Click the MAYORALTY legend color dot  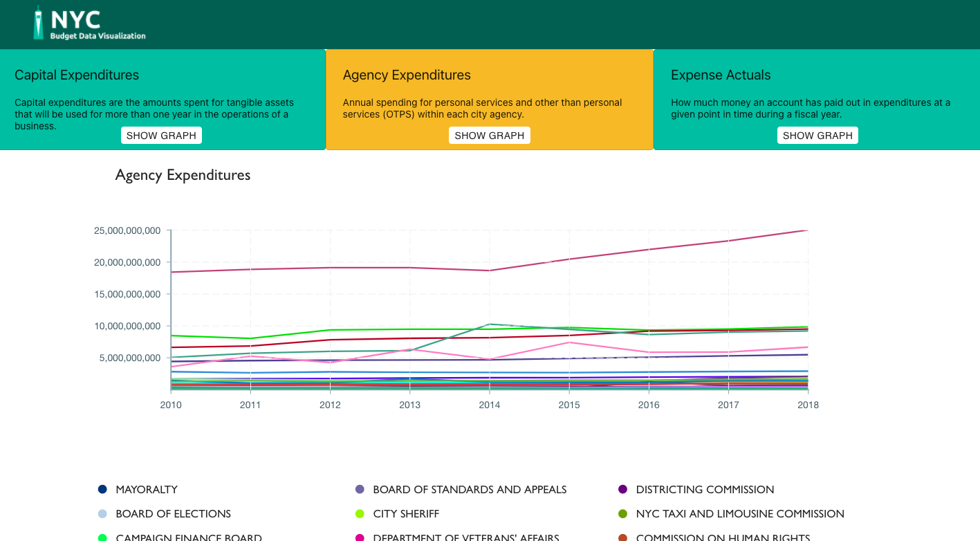coord(103,490)
